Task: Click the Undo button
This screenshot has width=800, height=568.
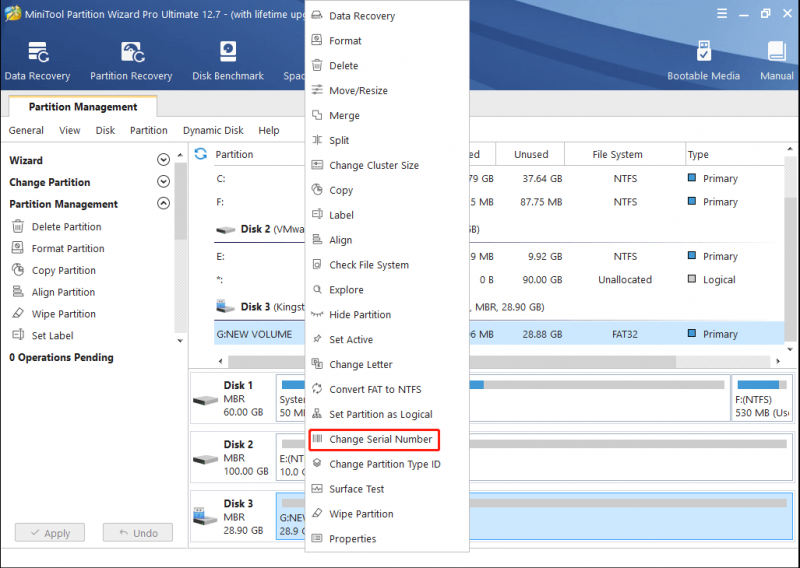Action: [x=138, y=533]
